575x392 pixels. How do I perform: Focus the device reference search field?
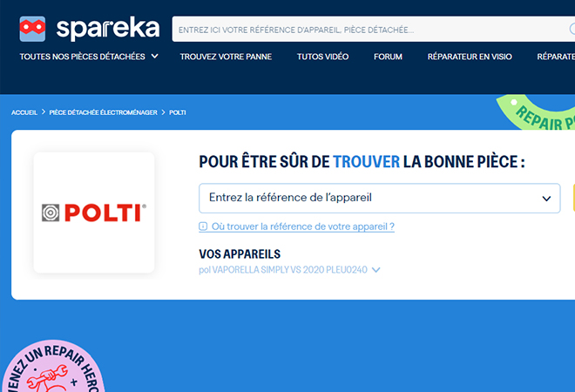pyautogui.click(x=373, y=29)
